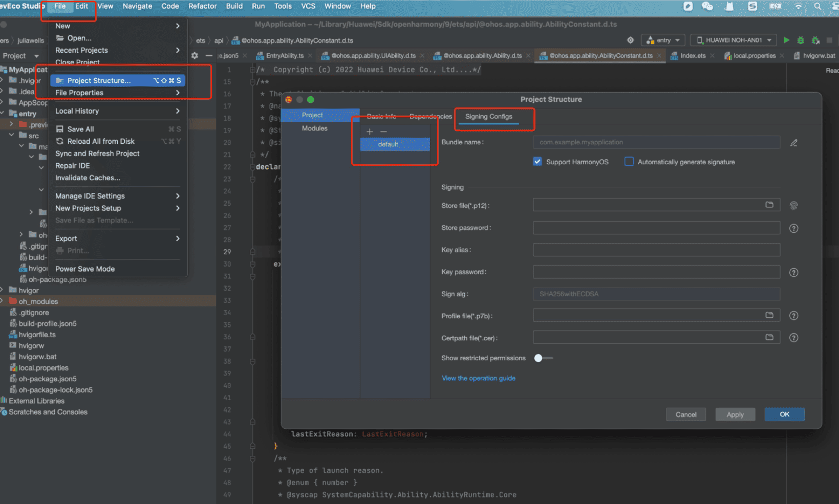Expand the New submenu
The image size is (839, 504).
[118, 26]
